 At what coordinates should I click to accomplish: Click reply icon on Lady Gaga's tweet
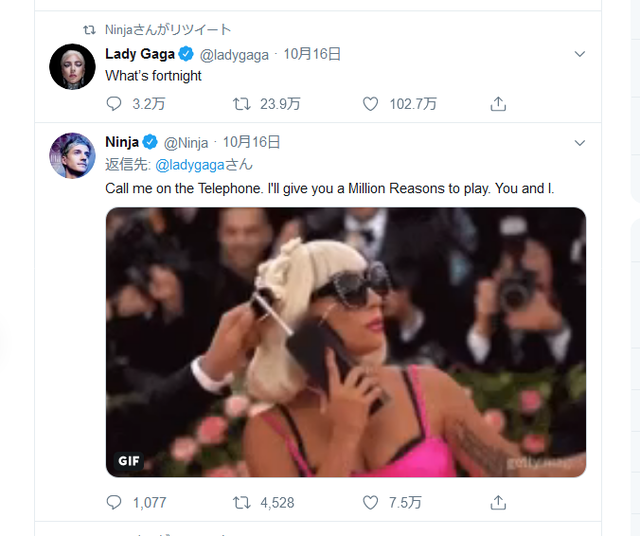[113, 103]
